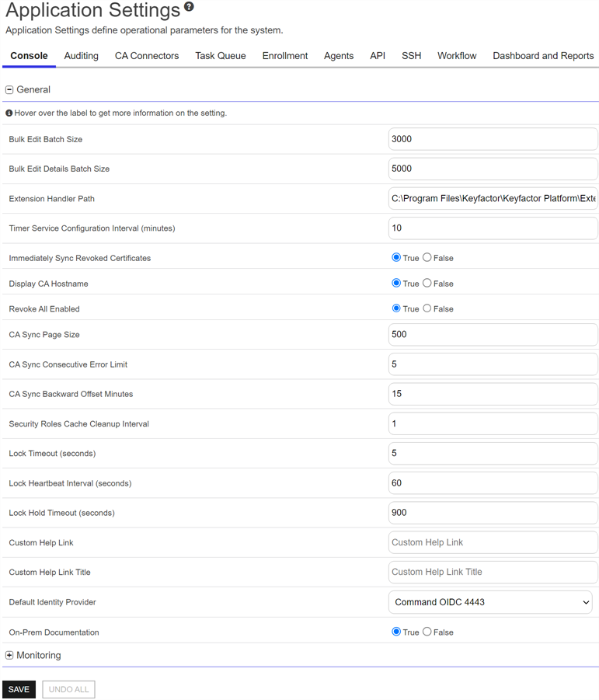Click the Lock Hold Timeout (seconds) label
This screenshot has width=599, height=700.
(x=62, y=513)
